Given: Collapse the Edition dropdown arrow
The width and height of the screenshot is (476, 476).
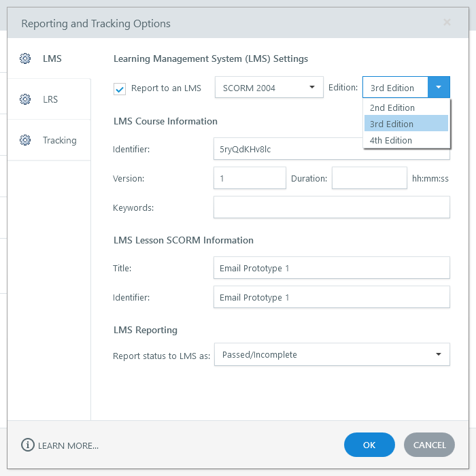Looking at the screenshot, I should 439,88.
